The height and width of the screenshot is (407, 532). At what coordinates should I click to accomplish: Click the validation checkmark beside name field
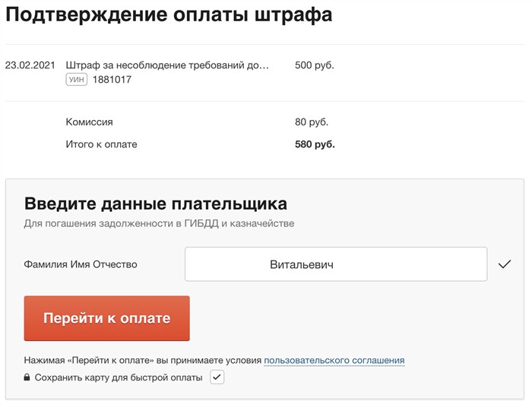505,265
